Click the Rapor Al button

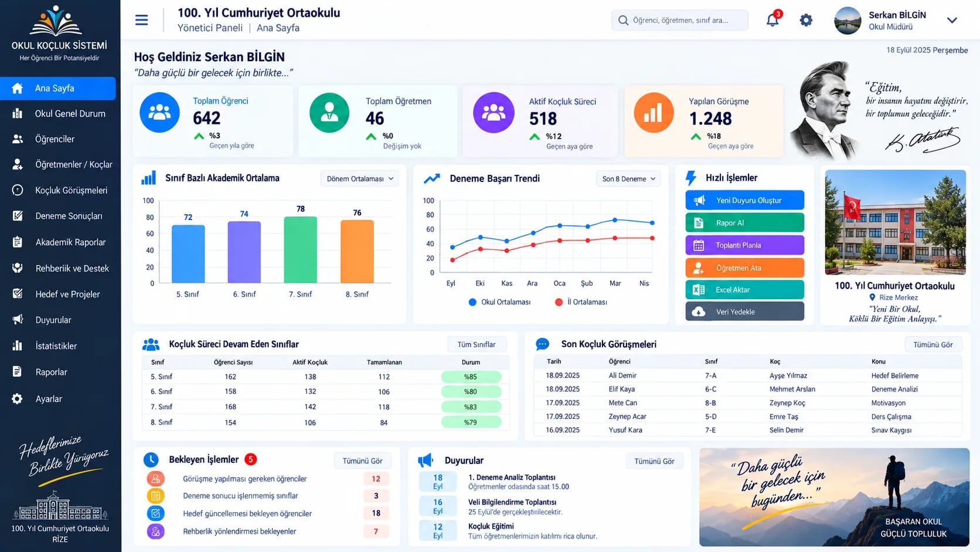(x=744, y=223)
